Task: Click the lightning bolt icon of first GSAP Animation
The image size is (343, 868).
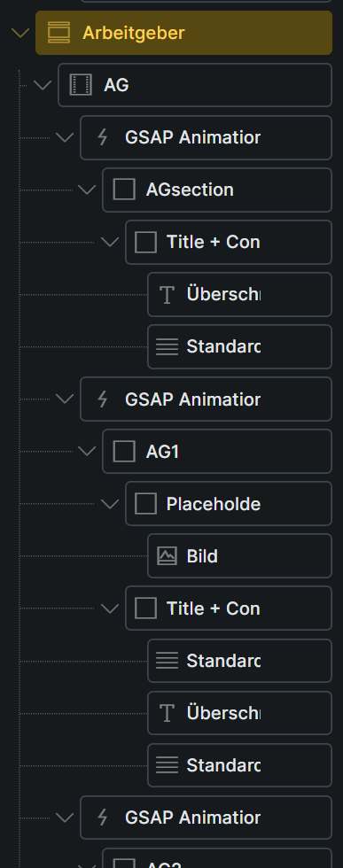Action: 103,137
